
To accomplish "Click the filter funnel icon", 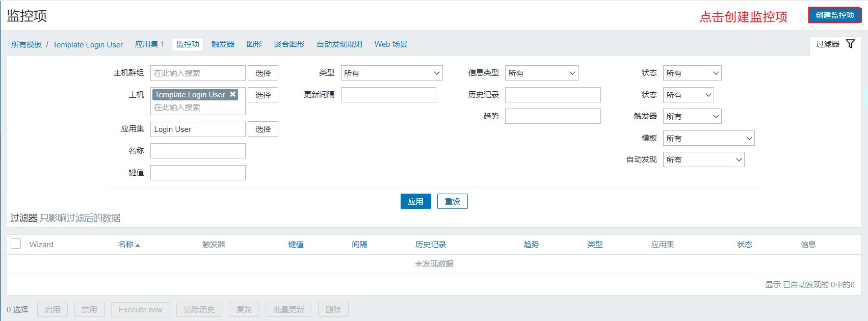I will (850, 44).
